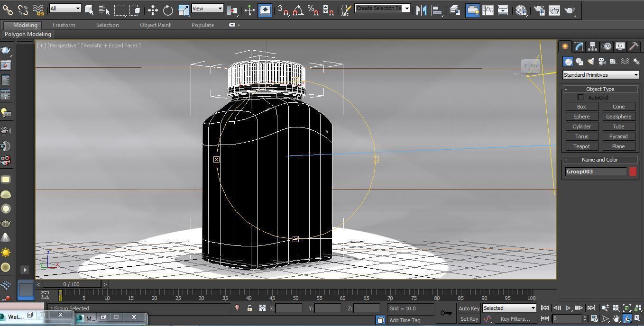Open the 'Selected' key mode dropdown
Image resolution: width=644 pixels, height=326 pixels.
(x=509, y=308)
